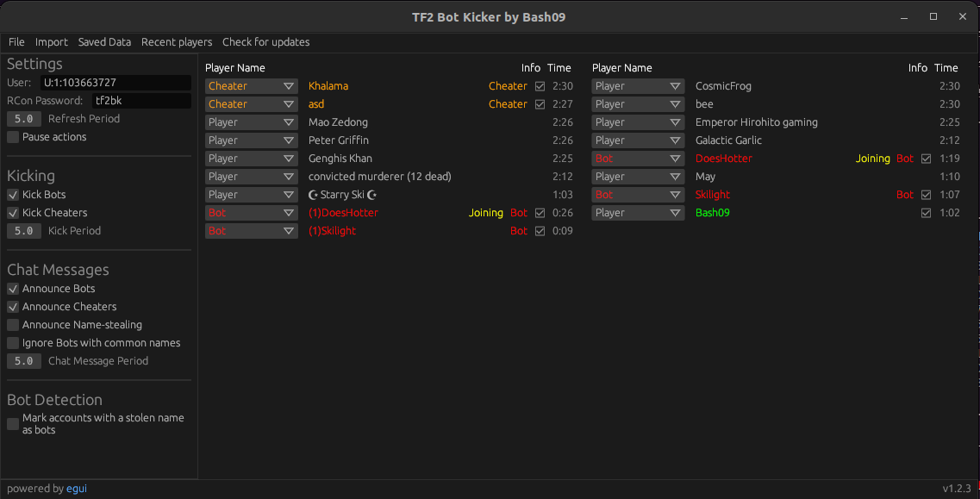Click green player name Bash09

pos(713,213)
